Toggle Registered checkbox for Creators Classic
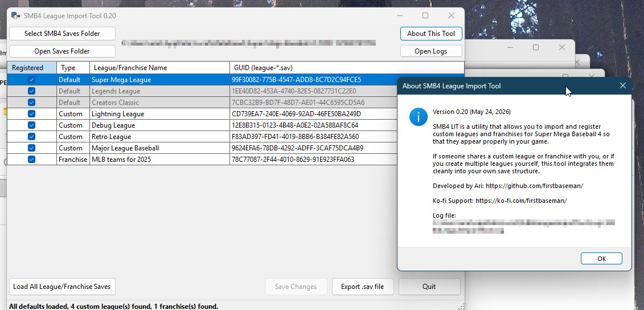644x310 pixels. (x=32, y=103)
